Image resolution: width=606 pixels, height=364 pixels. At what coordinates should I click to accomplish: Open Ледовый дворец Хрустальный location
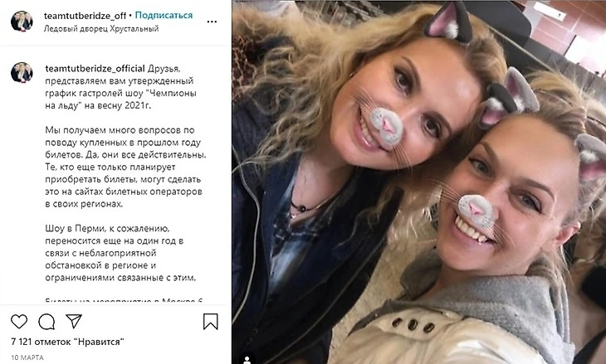tap(101, 28)
